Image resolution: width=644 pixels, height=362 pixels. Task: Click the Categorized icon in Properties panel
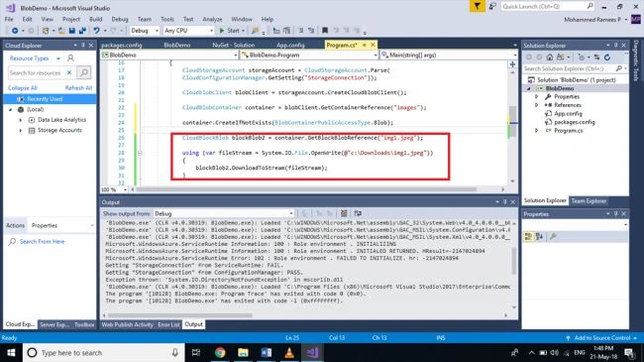point(529,236)
